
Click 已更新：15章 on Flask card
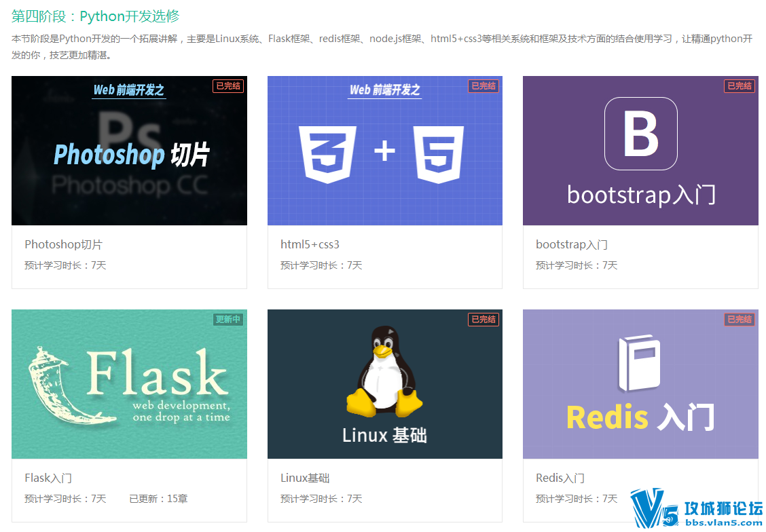(x=158, y=498)
